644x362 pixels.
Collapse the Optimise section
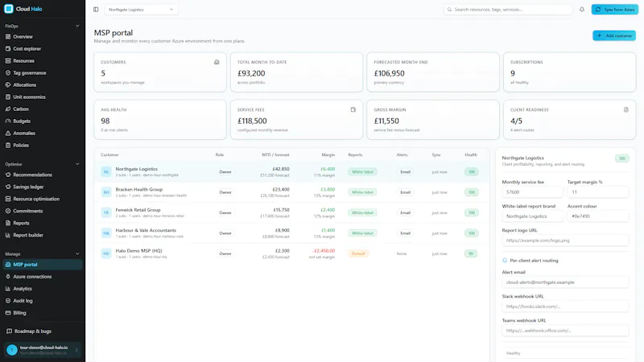(77, 164)
